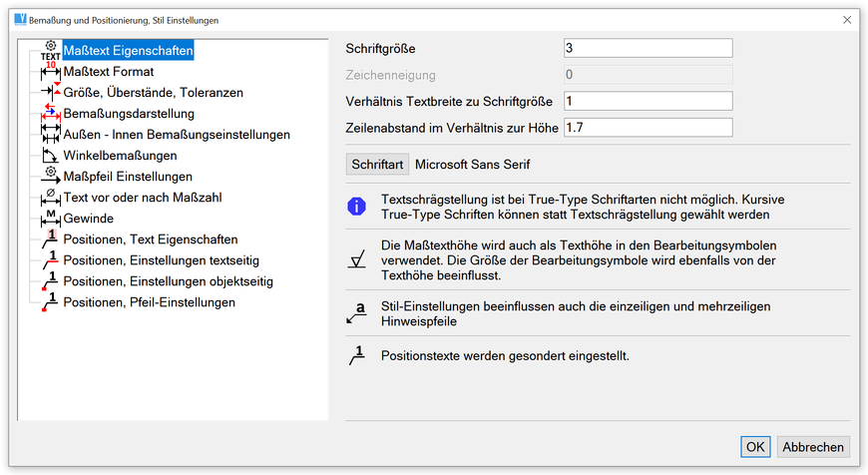The height and width of the screenshot is (475, 868).
Task: Click the Zeilenabstand im Verhältnis zur Höhe field
Action: pyautogui.click(x=648, y=128)
